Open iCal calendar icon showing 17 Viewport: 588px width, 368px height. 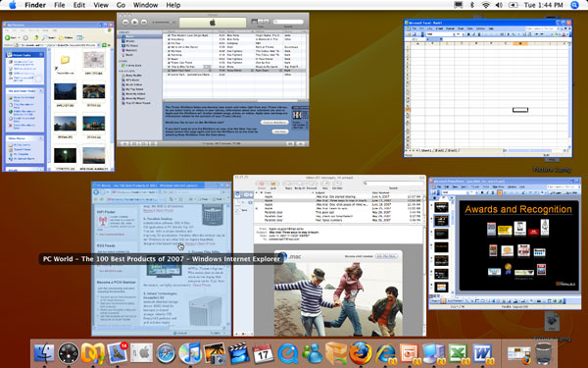pyautogui.click(x=264, y=353)
